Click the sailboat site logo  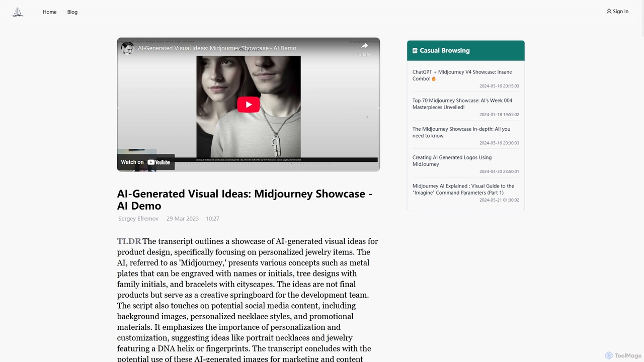18,12
